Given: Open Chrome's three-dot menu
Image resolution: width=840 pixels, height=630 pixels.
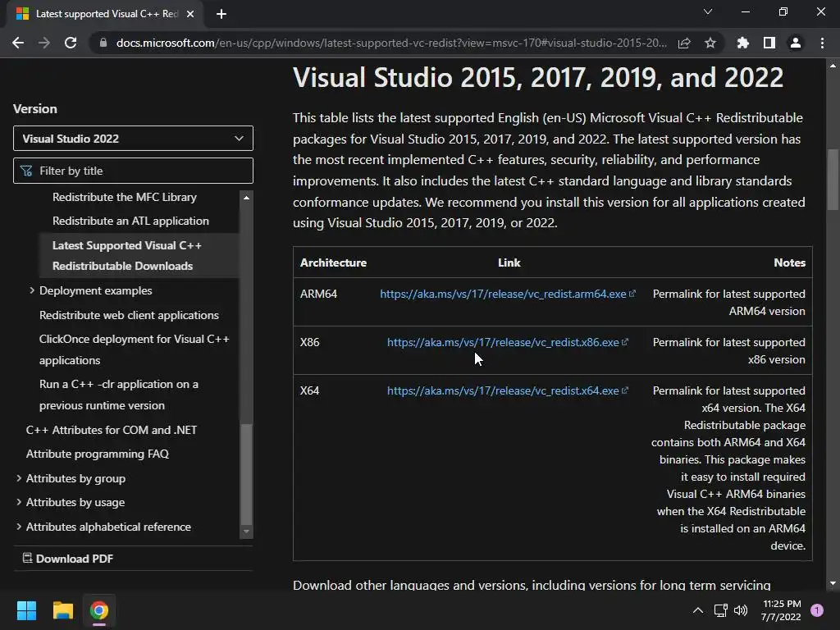Looking at the screenshot, I should (x=822, y=43).
